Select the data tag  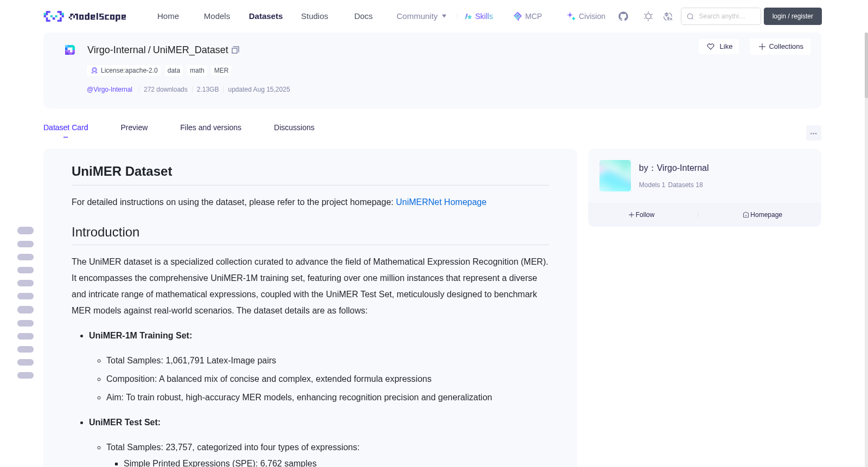174,71
